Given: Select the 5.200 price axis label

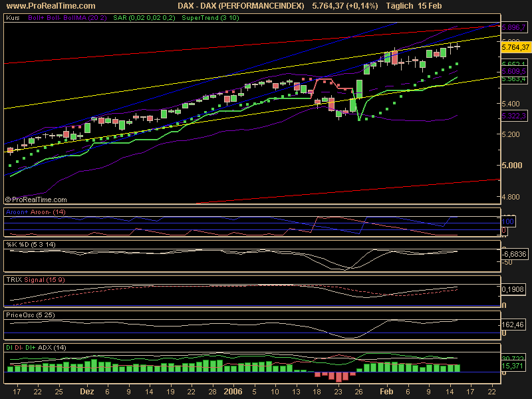Looking at the screenshot, I should pyautogui.click(x=511, y=135).
